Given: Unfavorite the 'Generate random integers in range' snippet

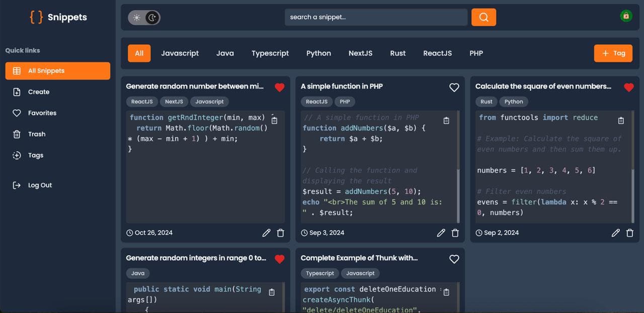Looking at the screenshot, I should coord(280,259).
